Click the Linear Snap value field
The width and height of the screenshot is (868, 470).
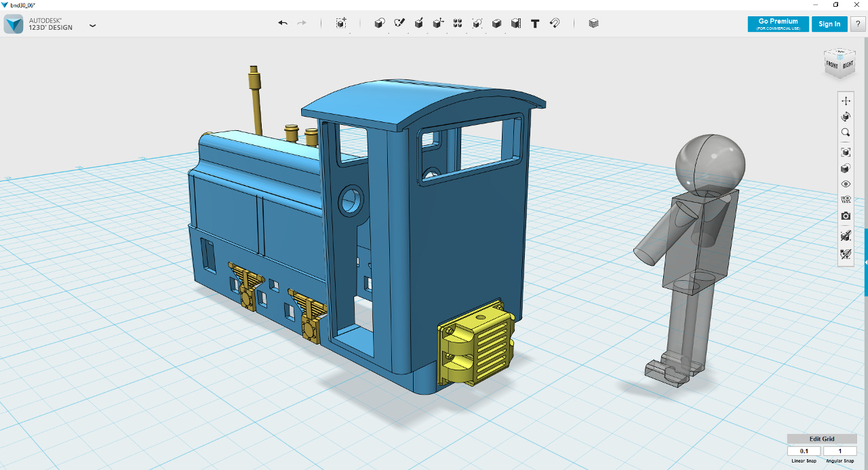(x=804, y=451)
